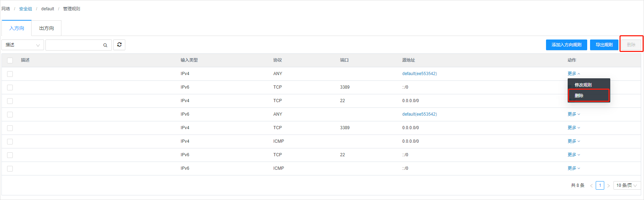
Task: Open default(ee553542) link in IPv4 ANY row
Action: pyautogui.click(x=419, y=74)
